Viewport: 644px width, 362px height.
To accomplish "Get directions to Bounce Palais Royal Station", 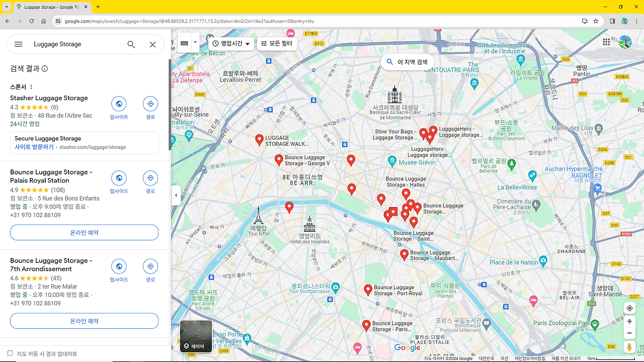I will [x=150, y=178].
